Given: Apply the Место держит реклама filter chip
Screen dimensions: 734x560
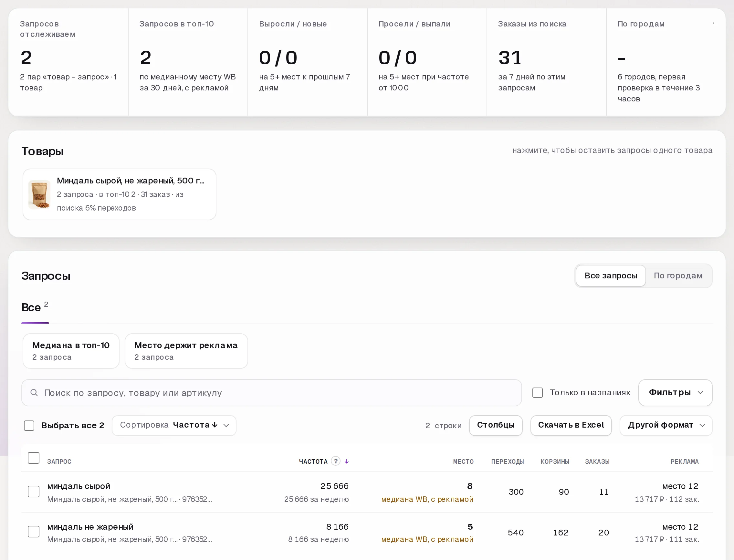Looking at the screenshot, I should (186, 351).
